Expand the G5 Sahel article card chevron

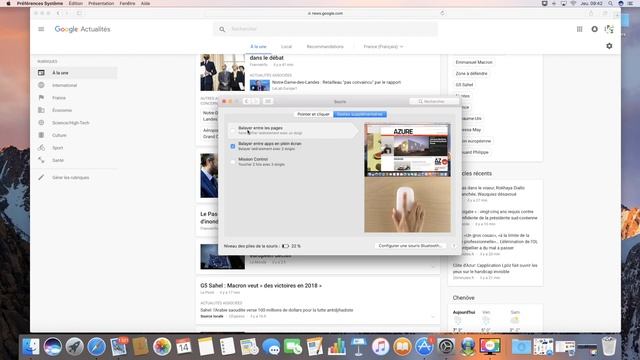[433, 317]
